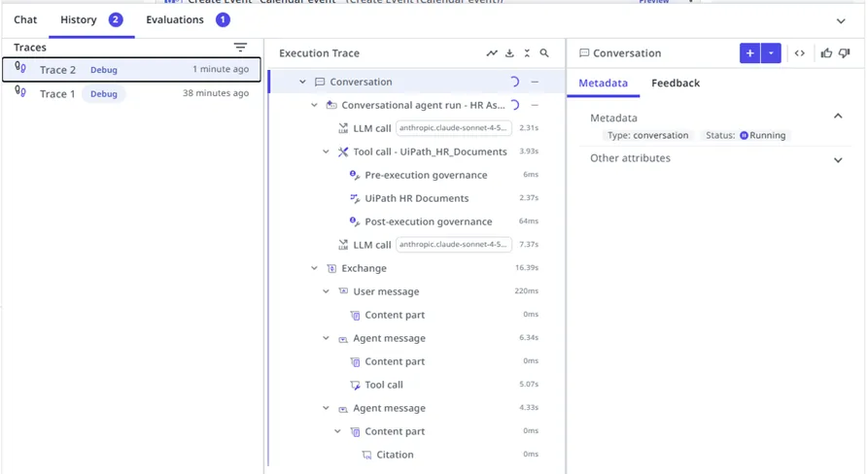This screenshot has width=868, height=474.
Task: Search within the Execution Trace
Action: [x=544, y=53]
